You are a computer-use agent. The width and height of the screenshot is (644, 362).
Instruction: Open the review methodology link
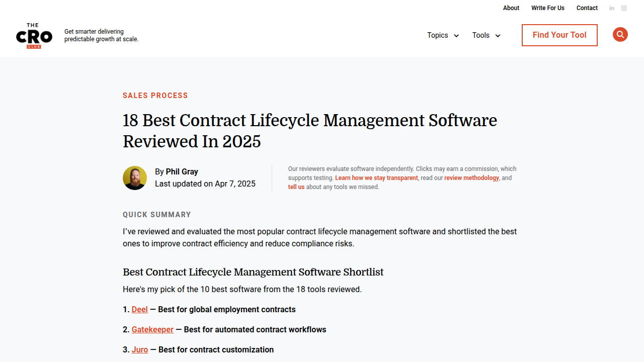pos(471,178)
